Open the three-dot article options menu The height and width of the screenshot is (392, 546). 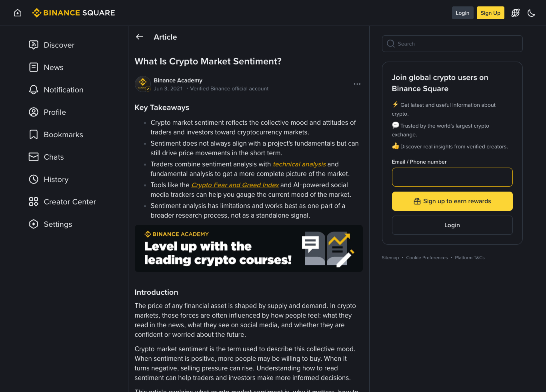[x=357, y=84]
